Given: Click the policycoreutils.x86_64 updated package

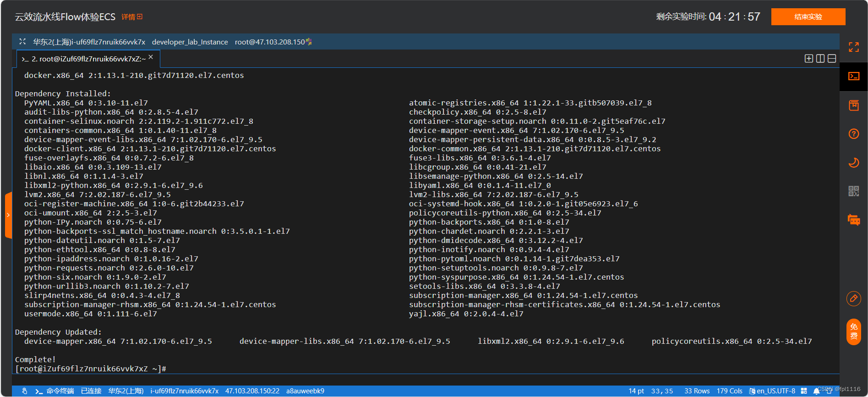Looking at the screenshot, I should [732, 341].
